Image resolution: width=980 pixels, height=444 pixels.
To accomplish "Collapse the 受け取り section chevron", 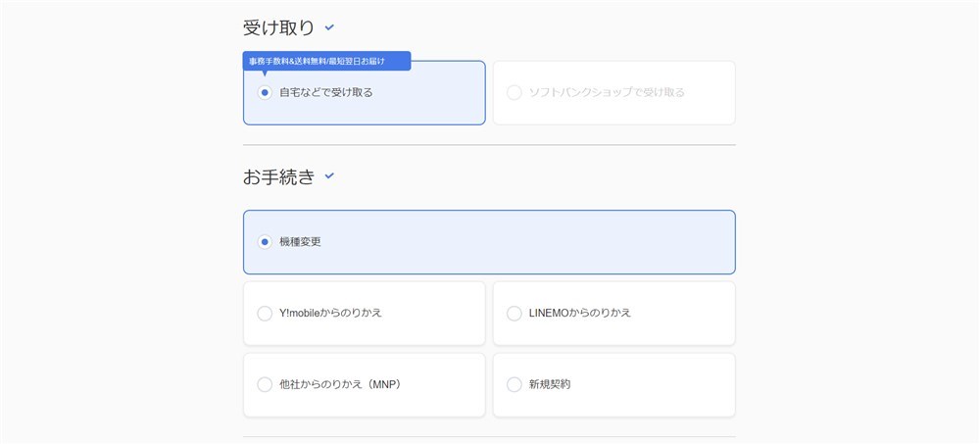I will (329, 27).
